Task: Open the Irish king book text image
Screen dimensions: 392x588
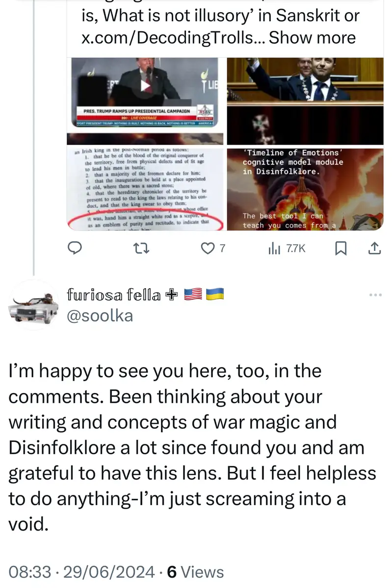Action: [x=145, y=189]
